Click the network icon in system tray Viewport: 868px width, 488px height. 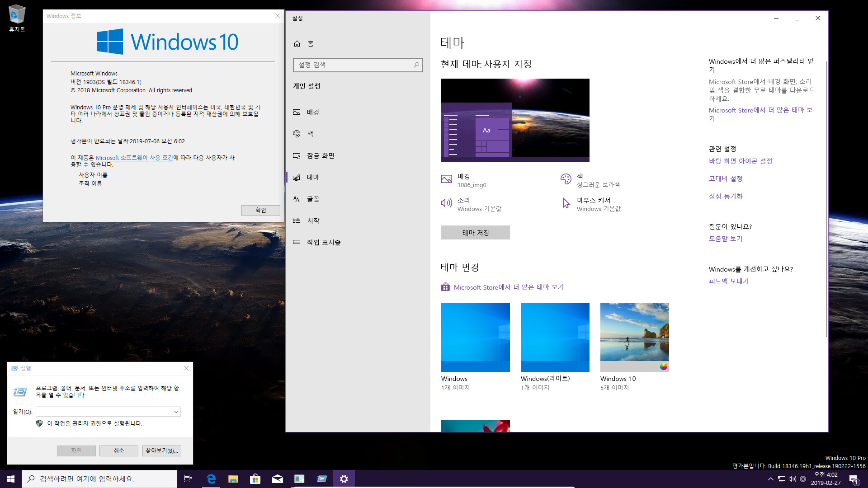[782, 479]
